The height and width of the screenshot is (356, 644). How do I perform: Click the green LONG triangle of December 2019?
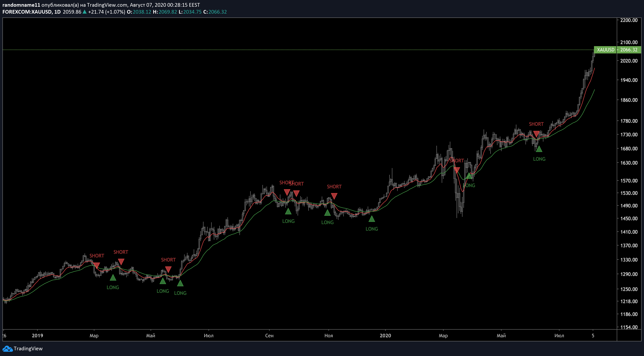pos(372,219)
